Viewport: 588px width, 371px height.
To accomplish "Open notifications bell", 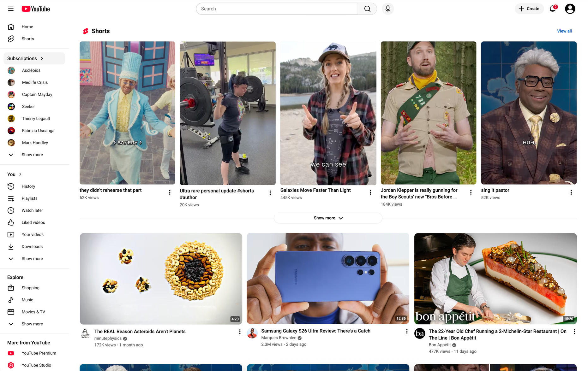I will point(553,9).
